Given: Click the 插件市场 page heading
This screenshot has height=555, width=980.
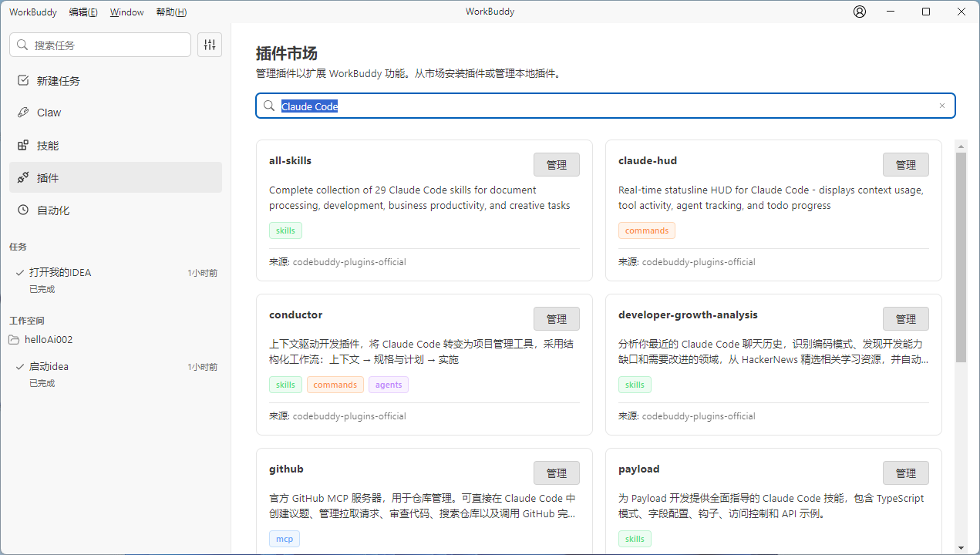Looking at the screenshot, I should [287, 53].
